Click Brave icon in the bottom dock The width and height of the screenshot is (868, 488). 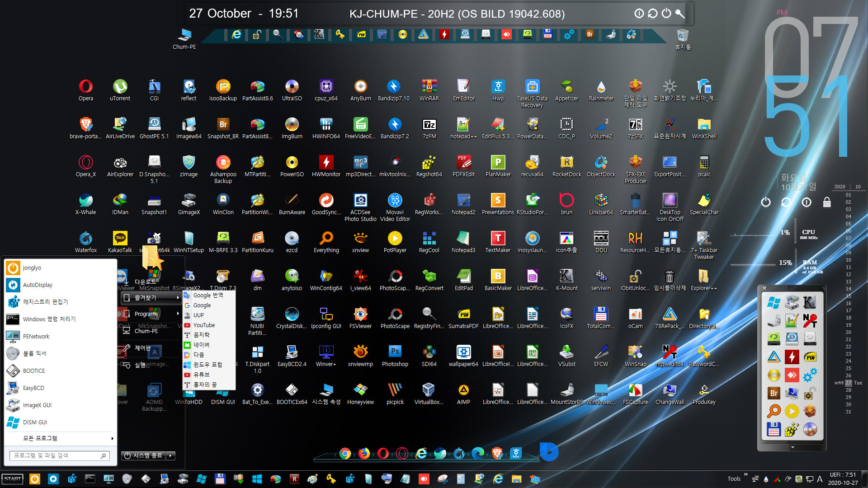pos(497,453)
